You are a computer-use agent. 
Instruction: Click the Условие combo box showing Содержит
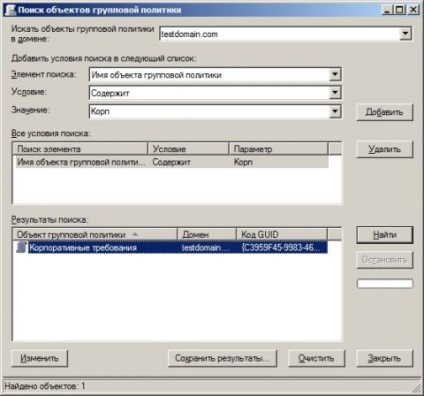(215, 93)
